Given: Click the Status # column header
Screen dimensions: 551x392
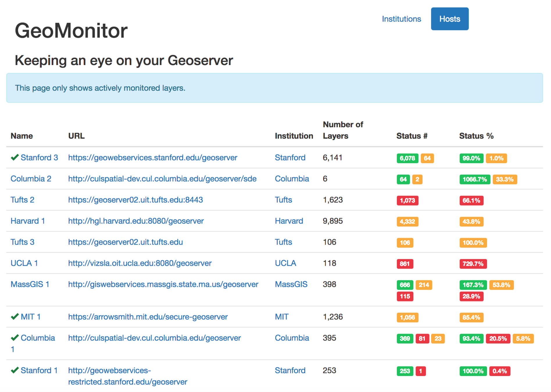Looking at the screenshot, I should [412, 136].
